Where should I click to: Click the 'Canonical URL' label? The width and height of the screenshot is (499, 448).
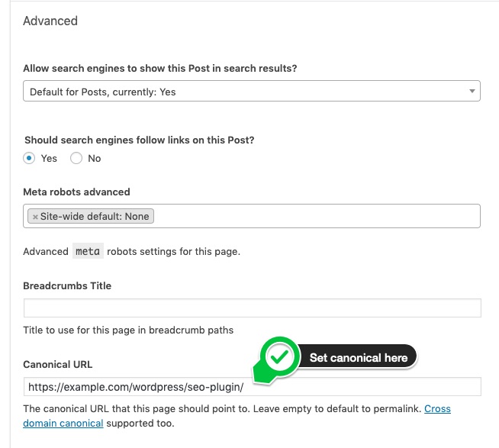pos(57,364)
